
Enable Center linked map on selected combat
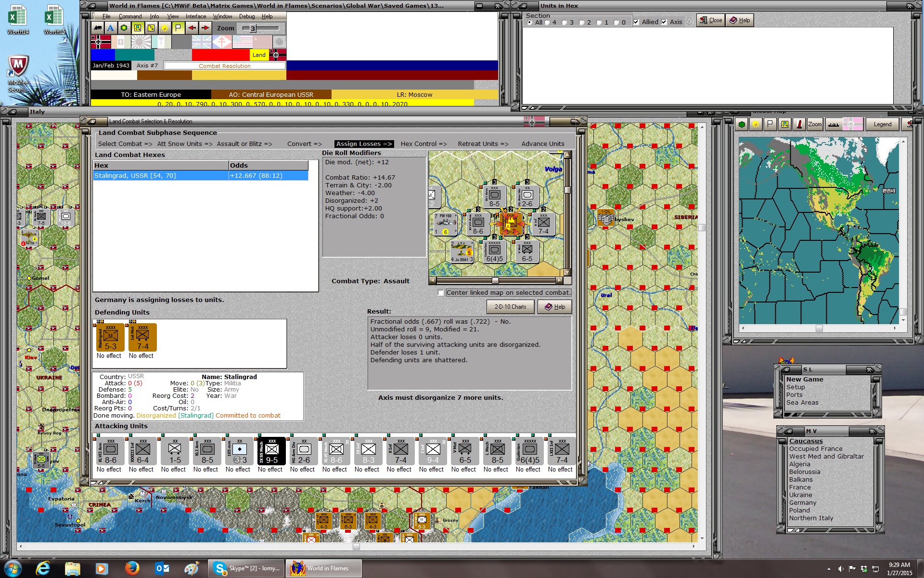tap(441, 293)
